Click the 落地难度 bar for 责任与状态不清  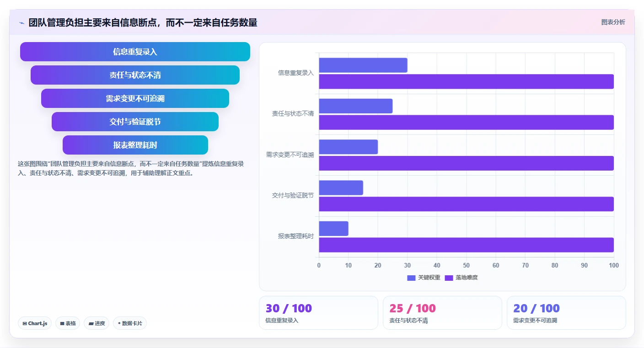pos(466,123)
